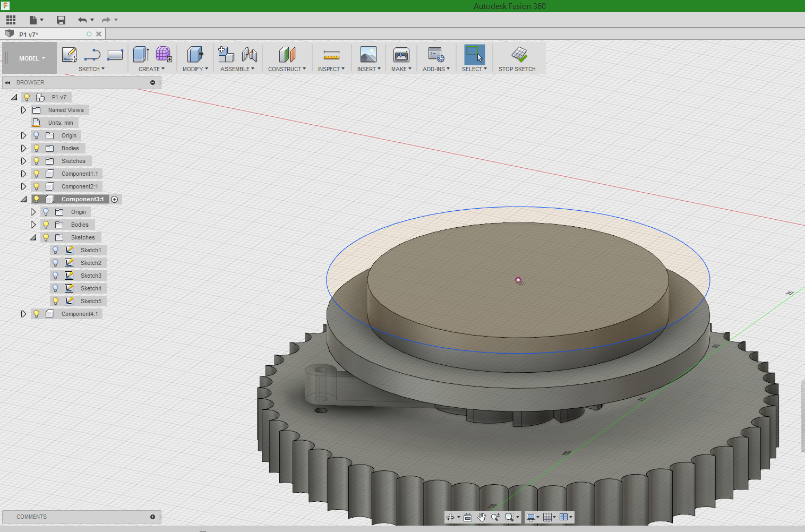Select the Measure inspect icon
Viewport: 805px width, 532px height.
(331, 54)
